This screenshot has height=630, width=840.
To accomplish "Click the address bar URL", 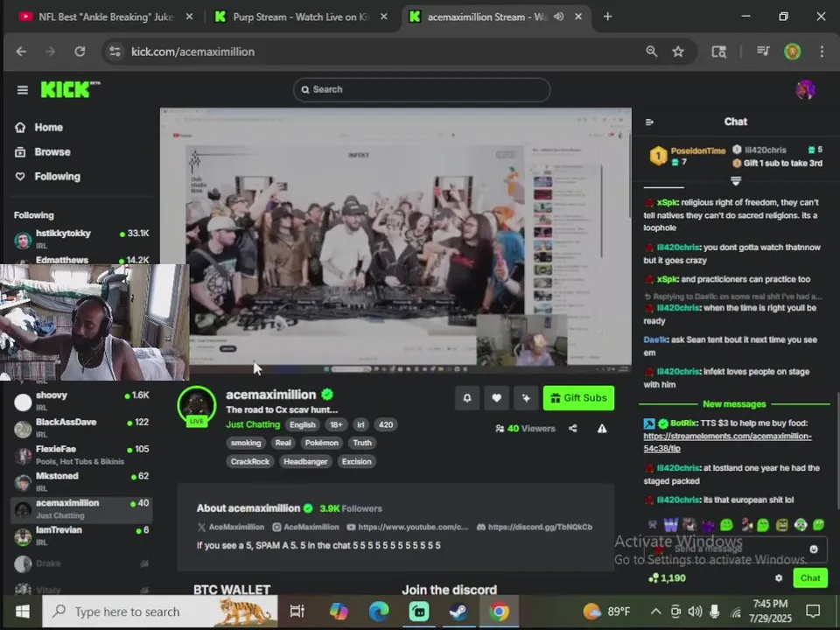I will (192, 52).
